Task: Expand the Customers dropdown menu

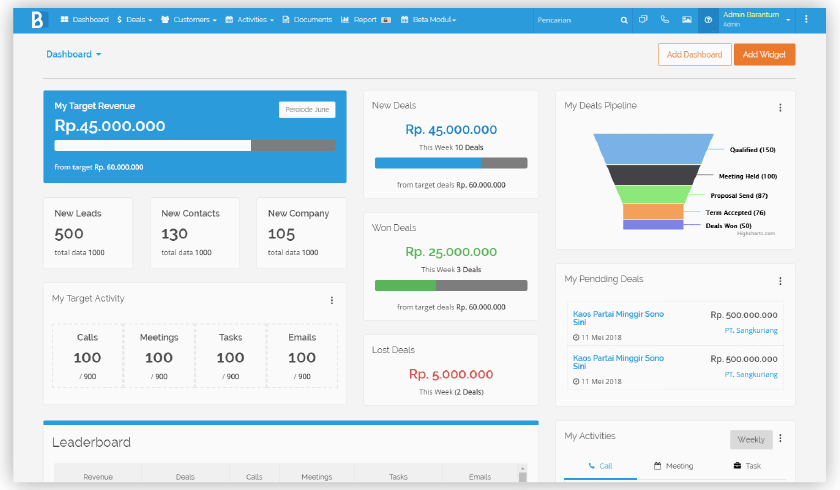Action: coord(189,20)
